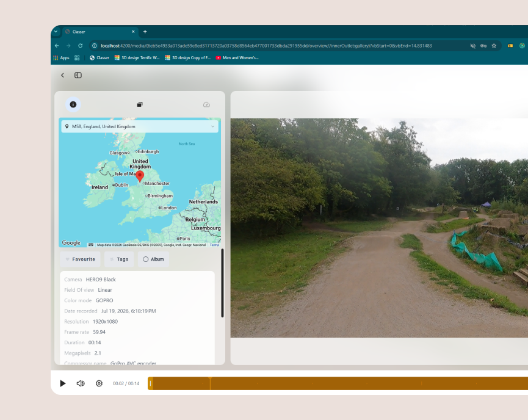Open 3D design Copy of F... bookmark

click(x=188, y=57)
